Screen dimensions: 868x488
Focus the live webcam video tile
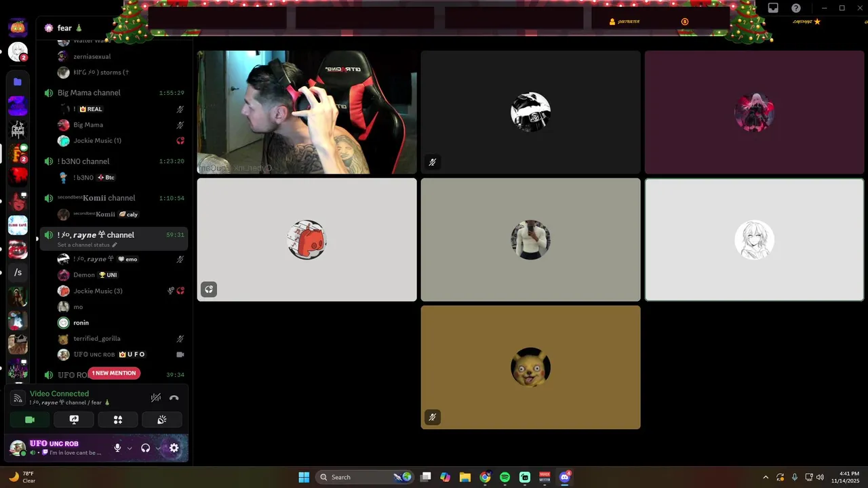(x=307, y=113)
